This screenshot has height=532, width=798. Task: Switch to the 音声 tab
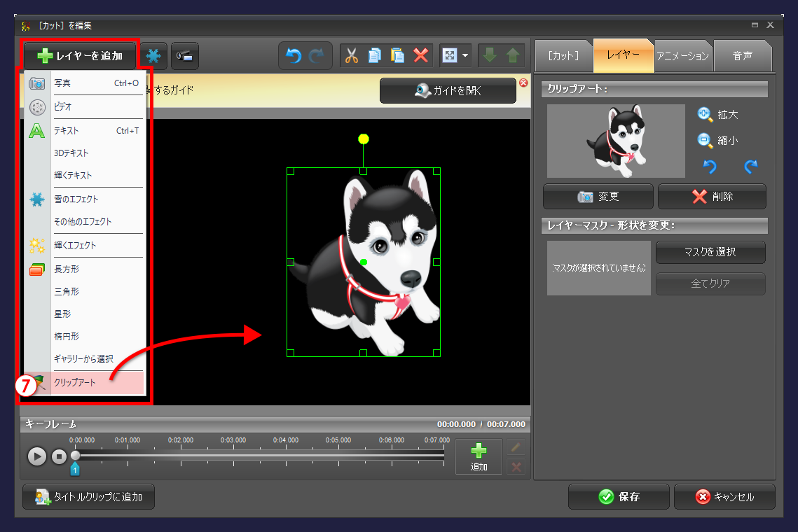[743, 55]
